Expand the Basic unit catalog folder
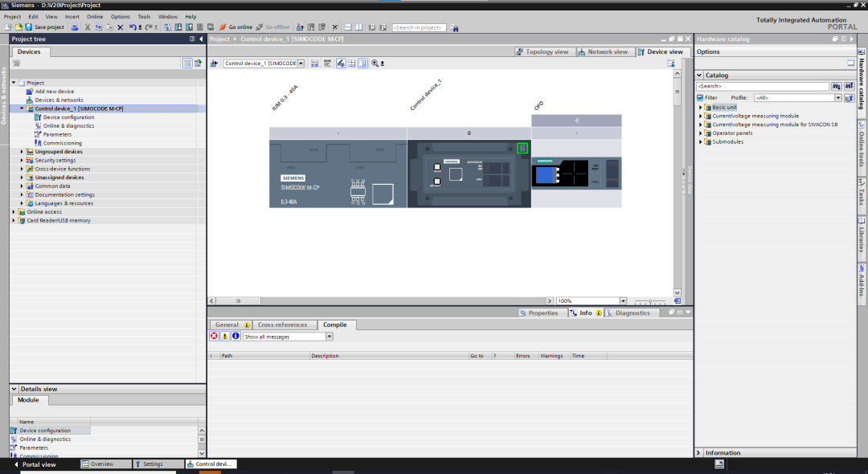 [x=701, y=108]
